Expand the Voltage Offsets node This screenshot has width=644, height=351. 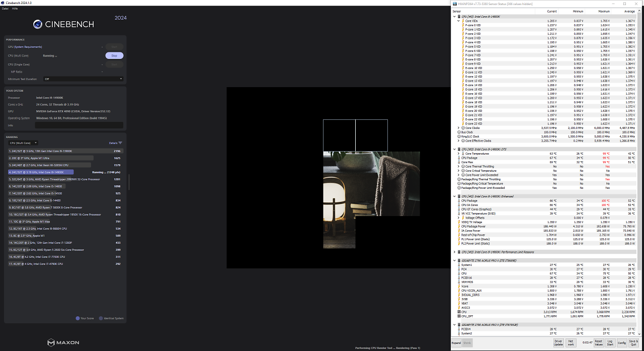click(x=458, y=218)
